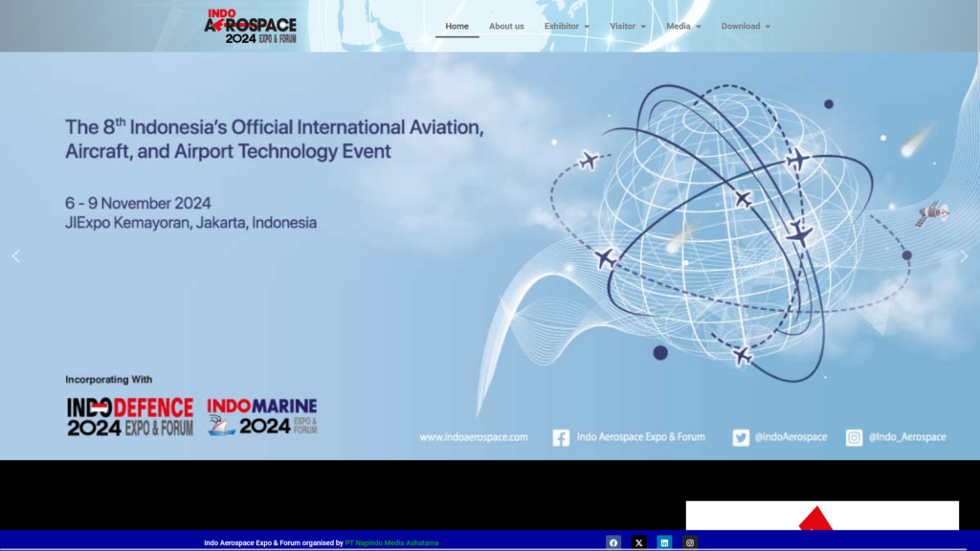The image size is (980, 551).
Task: Expand the Media dropdown menu
Action: coord(683,26)
